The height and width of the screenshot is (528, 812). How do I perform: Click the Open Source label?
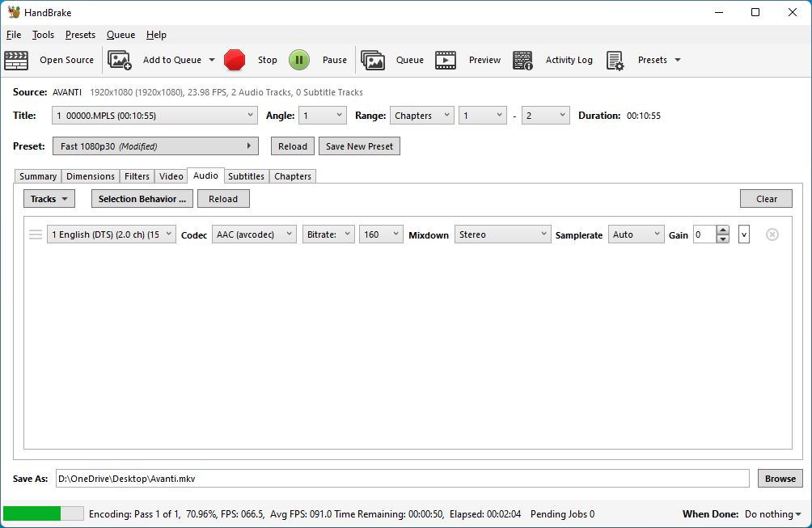(x=67, y=60)
